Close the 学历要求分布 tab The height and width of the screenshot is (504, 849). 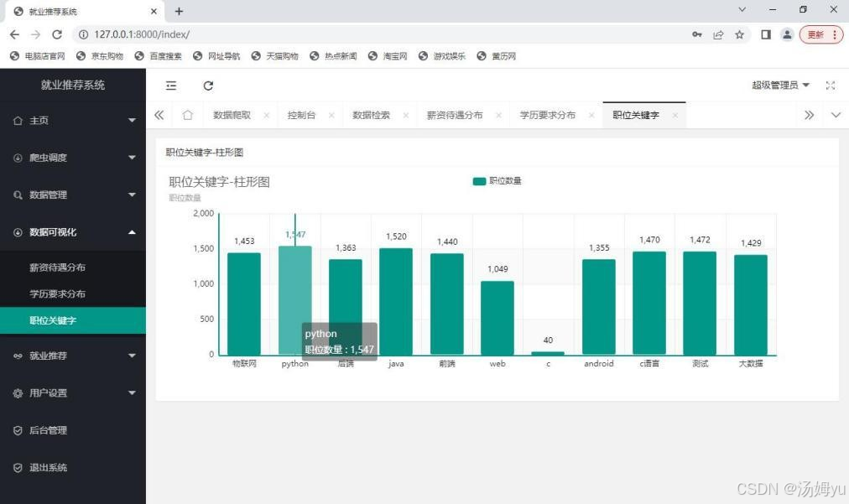tap(591, 116)
